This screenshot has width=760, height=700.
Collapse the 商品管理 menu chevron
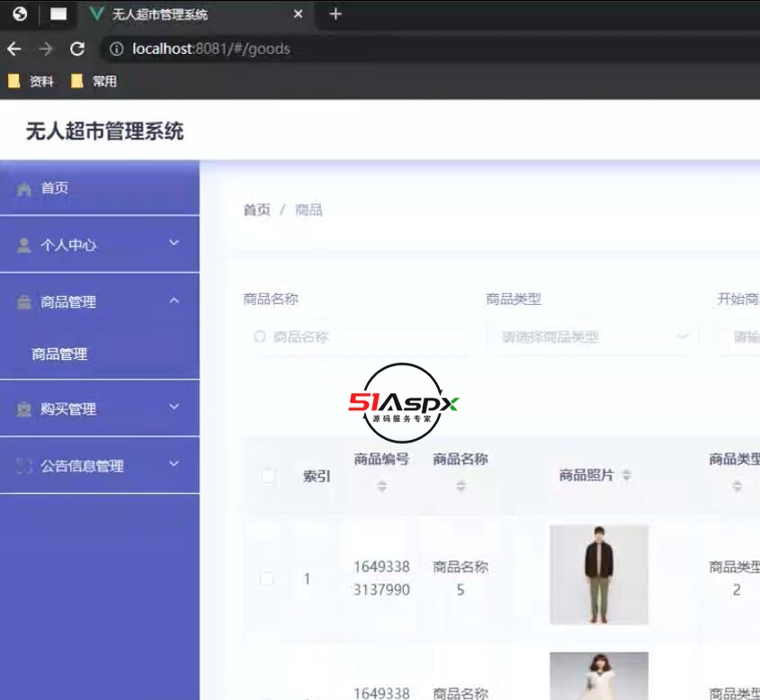pyautogui.click(x=174, y=301)
